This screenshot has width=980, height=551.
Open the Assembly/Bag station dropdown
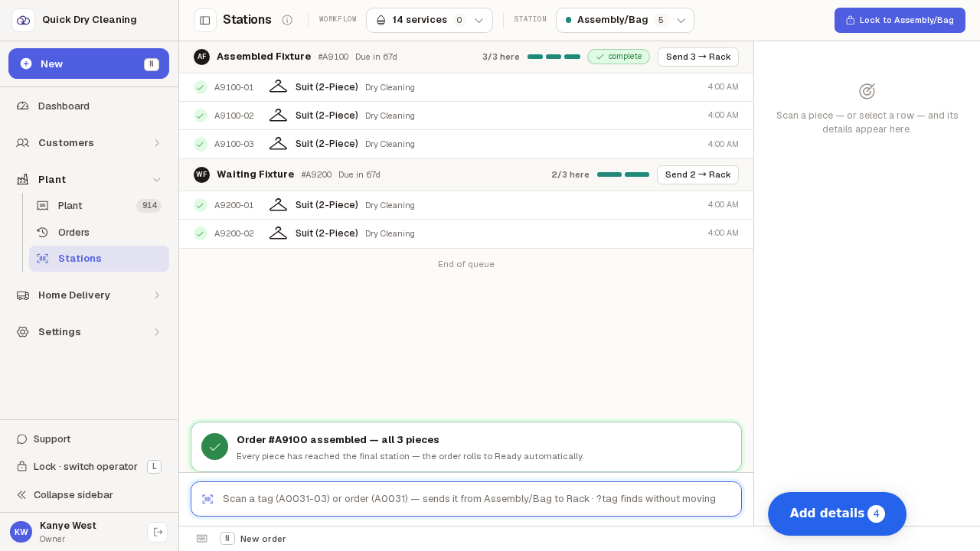click(x=625, y=20)
